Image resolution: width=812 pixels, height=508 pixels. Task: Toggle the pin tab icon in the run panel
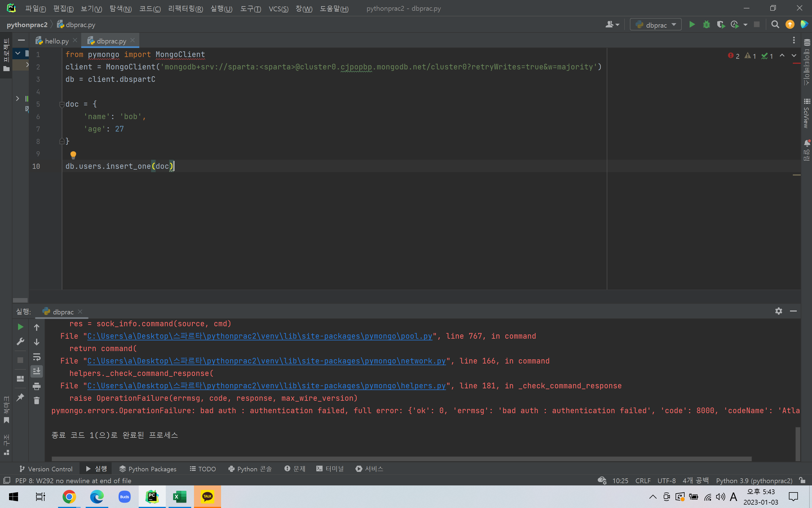(x=20, y=397)
